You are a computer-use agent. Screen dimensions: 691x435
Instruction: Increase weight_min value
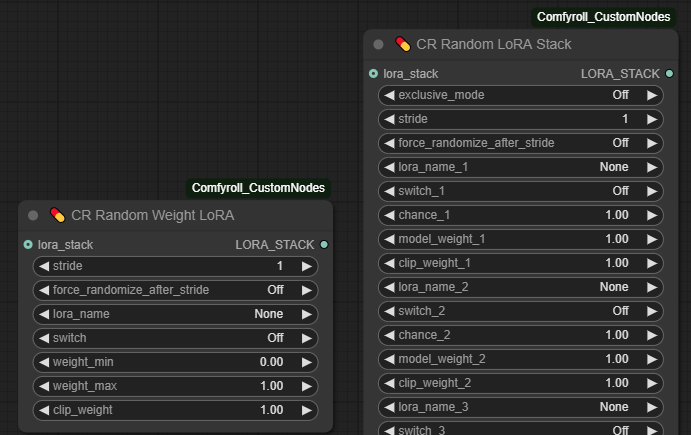tap(307, 362)
